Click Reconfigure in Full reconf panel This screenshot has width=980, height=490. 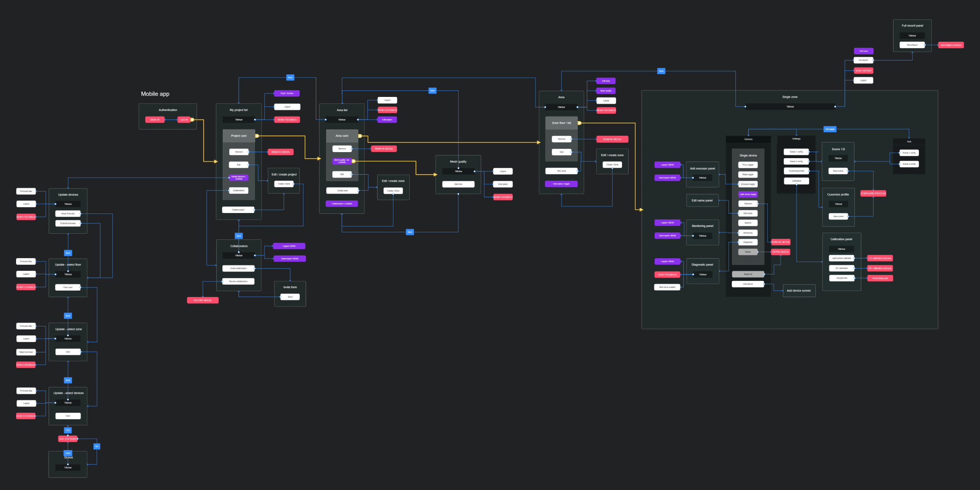coord(912,45)
